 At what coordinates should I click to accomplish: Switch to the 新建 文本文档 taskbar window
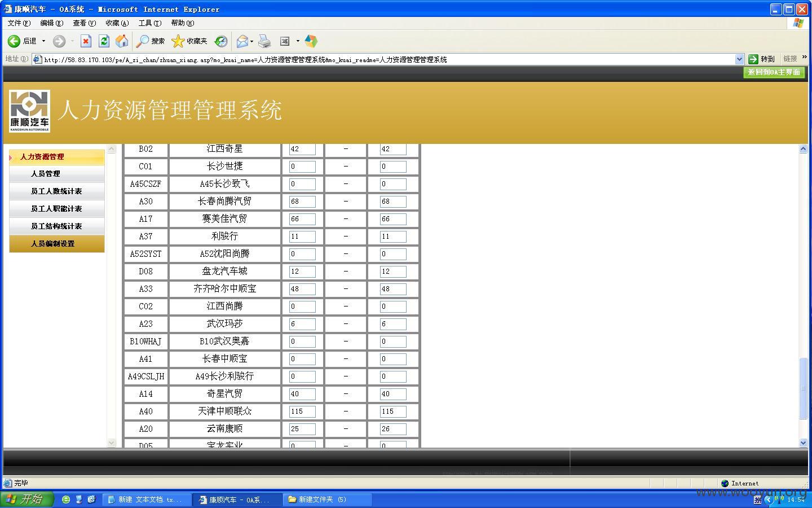coord(146,500)
